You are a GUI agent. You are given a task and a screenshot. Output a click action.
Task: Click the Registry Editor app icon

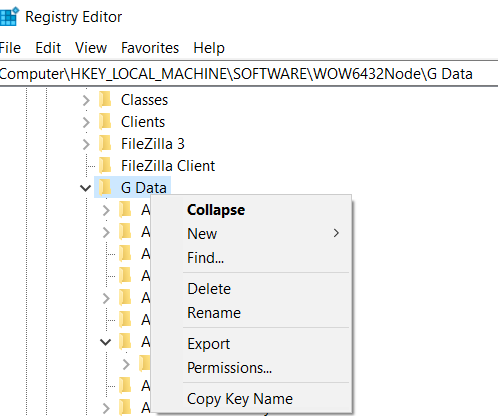[9, 17]
